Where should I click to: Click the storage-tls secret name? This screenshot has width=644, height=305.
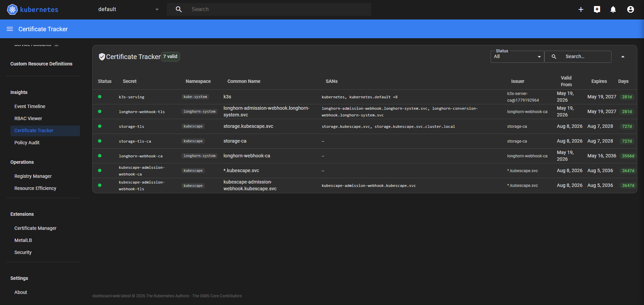(132, 126)
